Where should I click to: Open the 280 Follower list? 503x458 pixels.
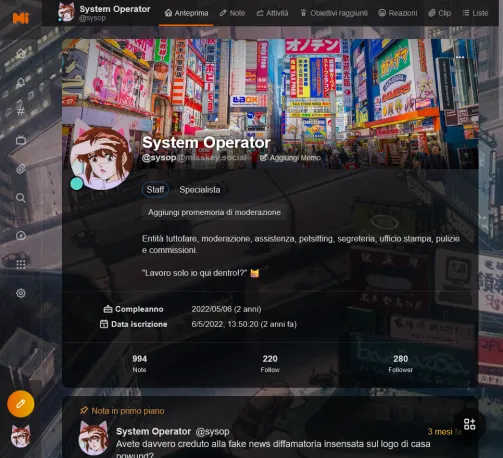click(400, 363)
